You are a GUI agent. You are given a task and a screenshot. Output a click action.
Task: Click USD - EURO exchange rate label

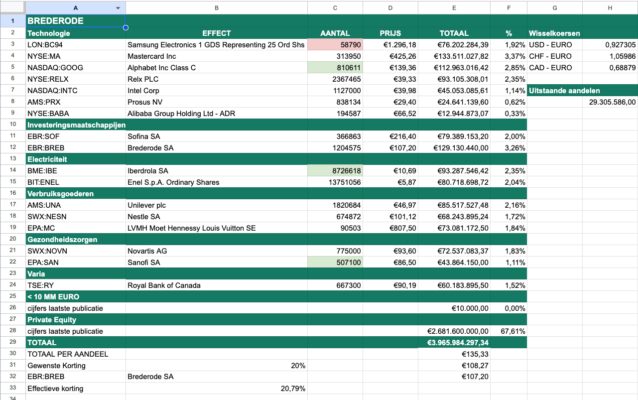click(x=555, y=45)
